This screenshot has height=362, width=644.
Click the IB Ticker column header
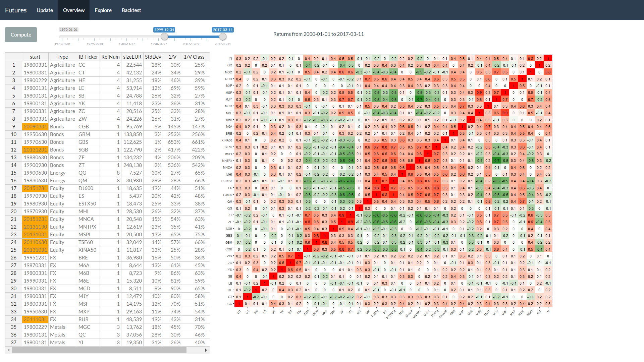88,57
